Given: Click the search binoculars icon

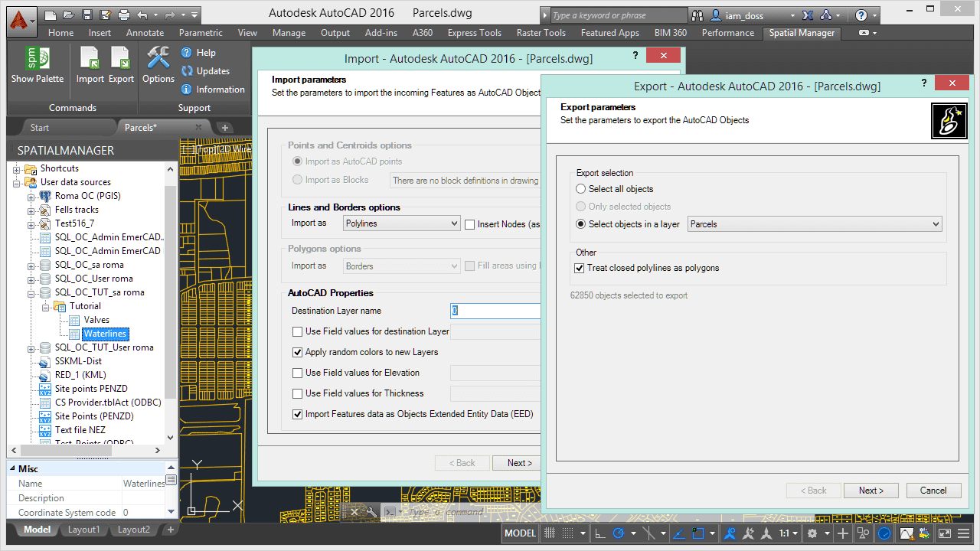Looking at the screenshot, I should pyautogui.click(x=697, y=15).
